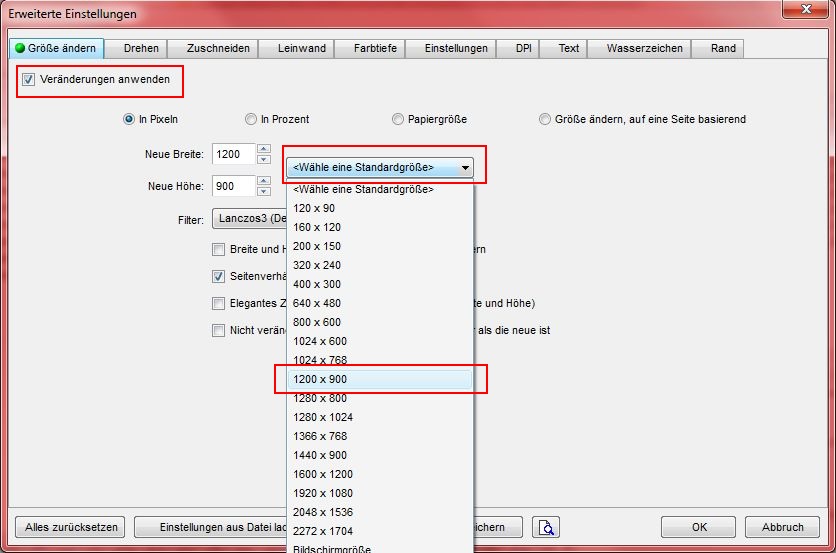This screenshot has width=836, height=553.
Task: Close the Erweiterte Einstellungen dialog
Action: pyautogui.click(x=806, y=13)
